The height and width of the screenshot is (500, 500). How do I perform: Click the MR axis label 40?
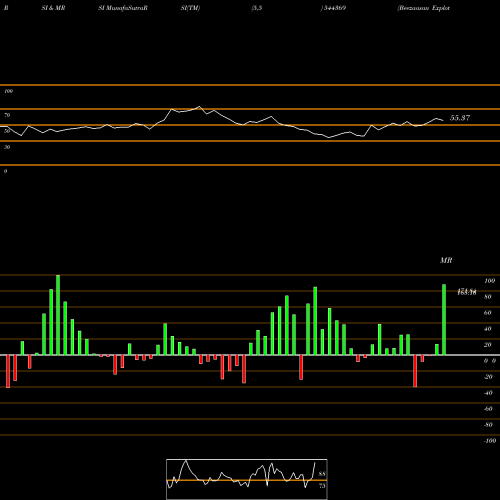click(x=488, y=329)
